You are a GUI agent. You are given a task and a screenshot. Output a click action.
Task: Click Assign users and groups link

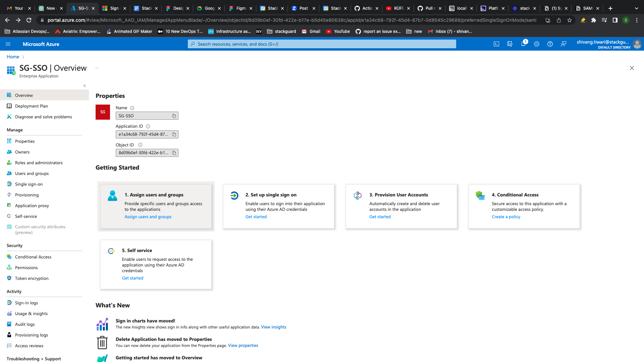click(148, 217)
